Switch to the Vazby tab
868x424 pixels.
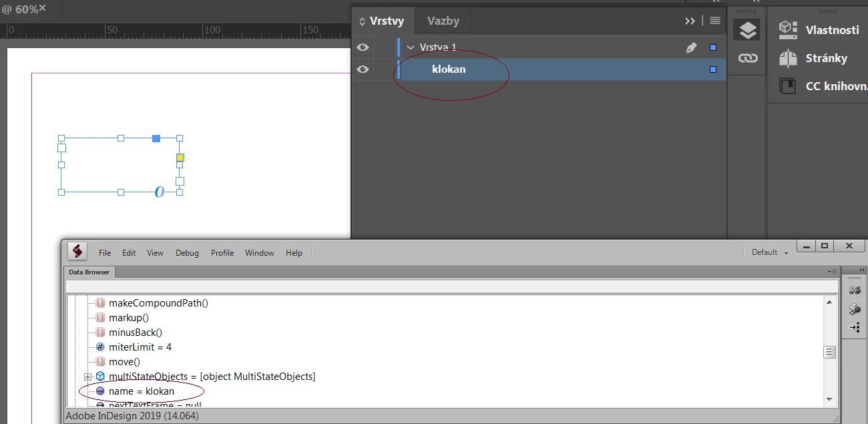pos(443,21)
